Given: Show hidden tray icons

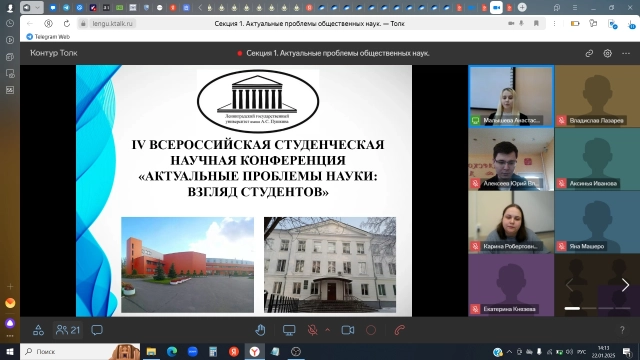Looking at the screenshot, I should pos(509,352).
